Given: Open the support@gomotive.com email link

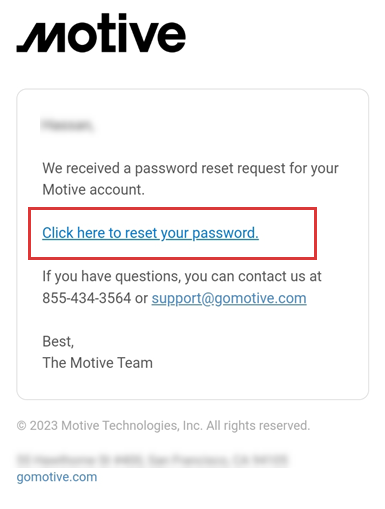Looking at the screenshot, I should point(229,298).
